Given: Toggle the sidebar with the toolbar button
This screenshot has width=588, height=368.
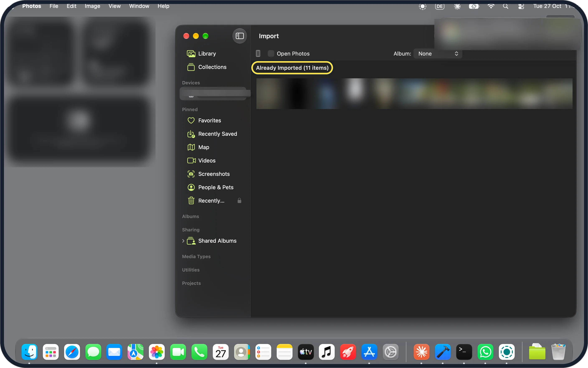Looking at the screenshot, I should [239, 36].
